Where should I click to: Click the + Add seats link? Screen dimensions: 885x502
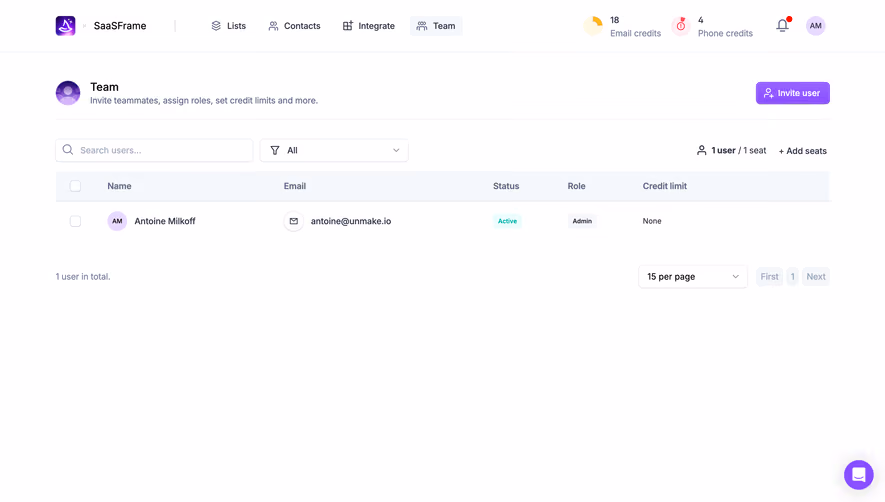click(803, 151)
